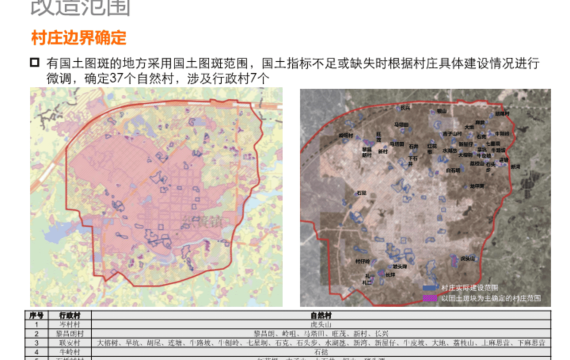This screenshot has height=360, width=570.
Task: Select the 黎昌田村 cell in row 2
Action: pos(70,333)
